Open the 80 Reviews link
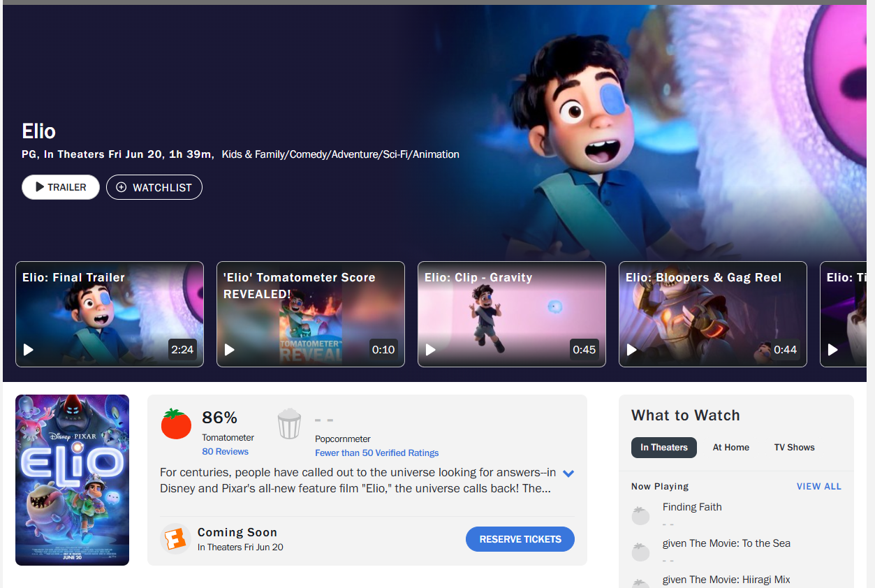This screenshot has height=588, width=875. pos(226,452)
